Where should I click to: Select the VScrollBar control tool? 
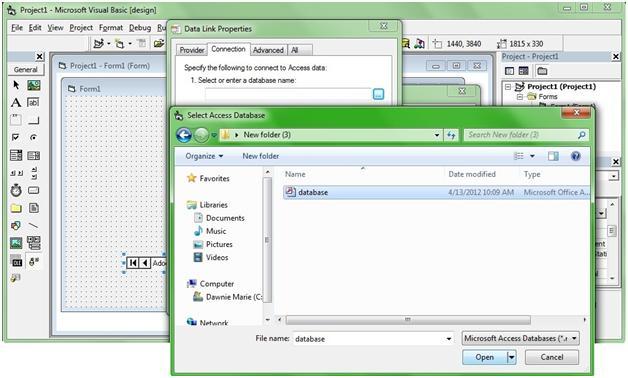[34, 173]
